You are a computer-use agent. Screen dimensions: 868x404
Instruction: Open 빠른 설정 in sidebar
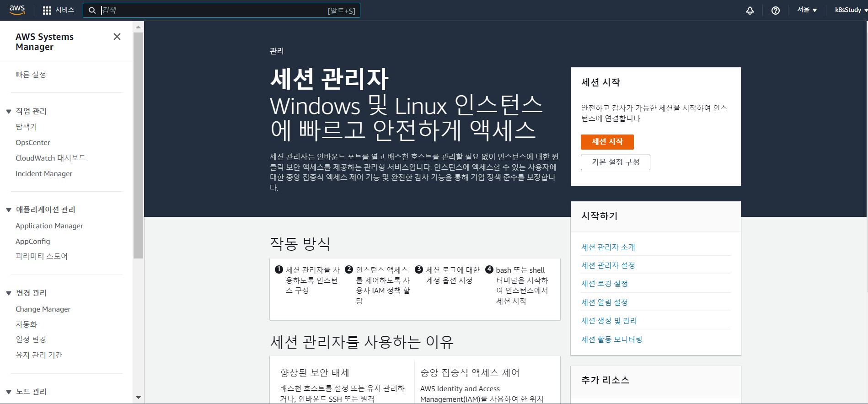(x=31, y=75)
